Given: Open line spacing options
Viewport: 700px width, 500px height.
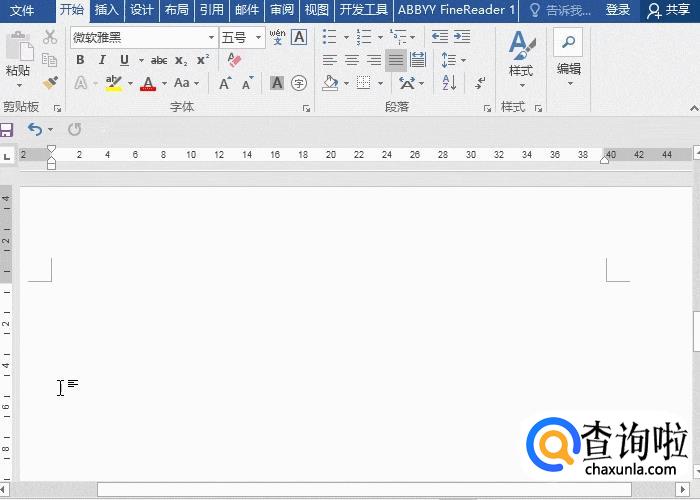Looking at the screenshot, I should click(x=453, y=60).
